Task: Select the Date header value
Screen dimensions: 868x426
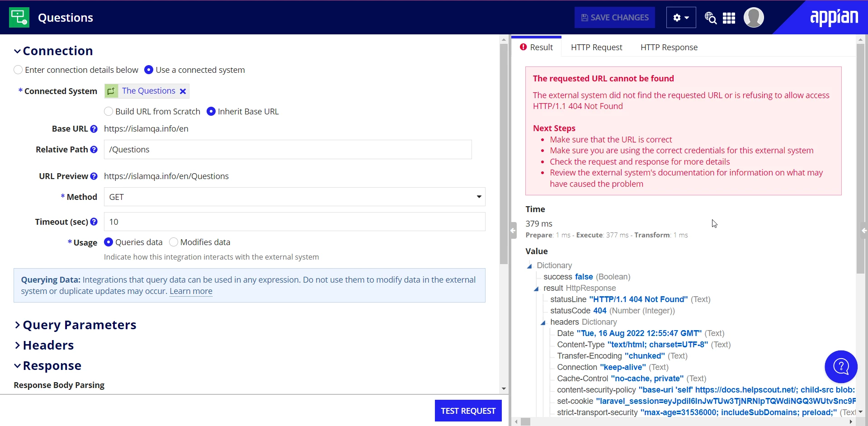Action: [x=639, y=333]
